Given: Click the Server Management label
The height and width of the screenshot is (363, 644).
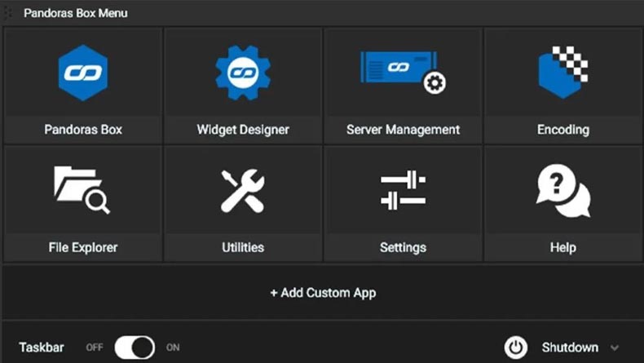Looking at the screenshot, I should tap(403, 130).
